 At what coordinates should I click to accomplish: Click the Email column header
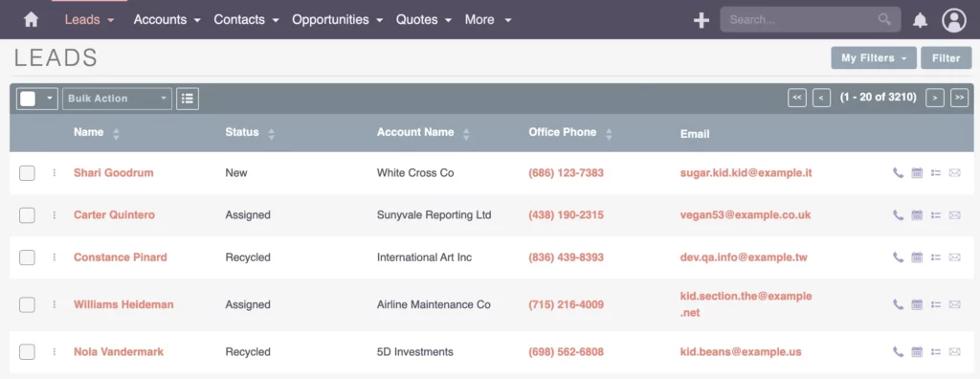tap(695, 134)
